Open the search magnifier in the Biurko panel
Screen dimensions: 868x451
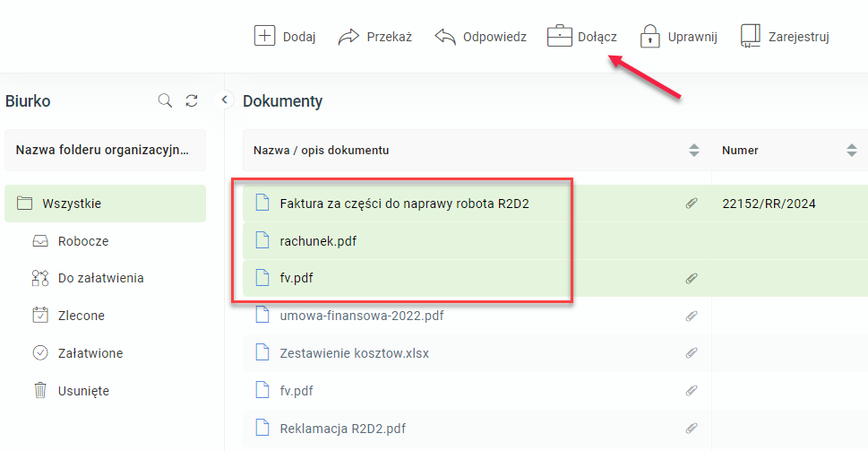165,100
